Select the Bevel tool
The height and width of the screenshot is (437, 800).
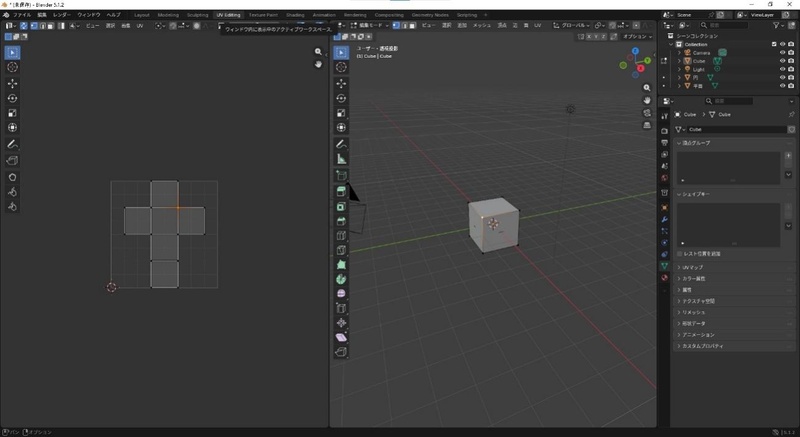click(341, 221)
